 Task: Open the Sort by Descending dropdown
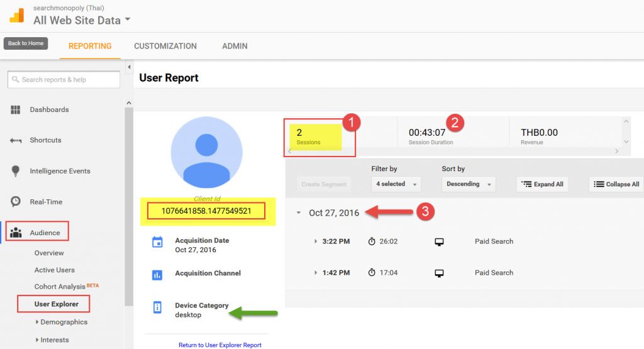469,184
